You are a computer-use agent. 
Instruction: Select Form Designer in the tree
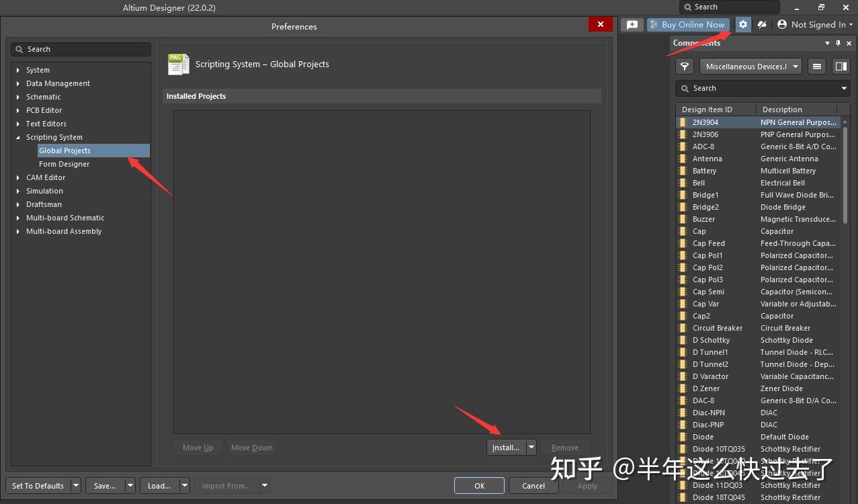pyautogui.click(x=64, y=164)
